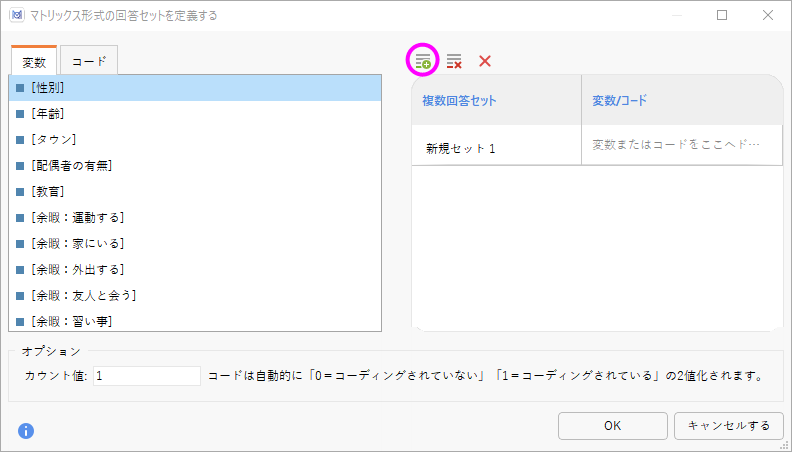This screenshot has width=792, height=452.
Task: Select the 新規セット 1 row
Action: point(597,145)
